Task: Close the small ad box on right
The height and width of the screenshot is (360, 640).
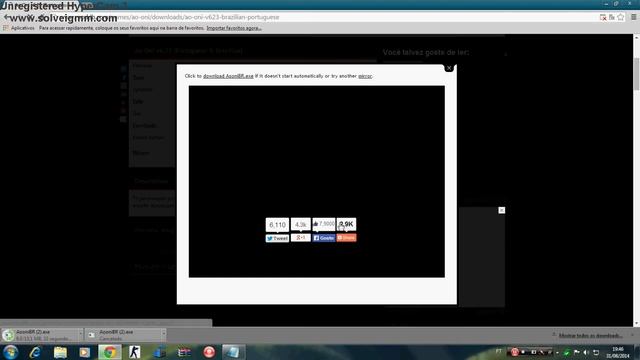Action: (502, 210)
